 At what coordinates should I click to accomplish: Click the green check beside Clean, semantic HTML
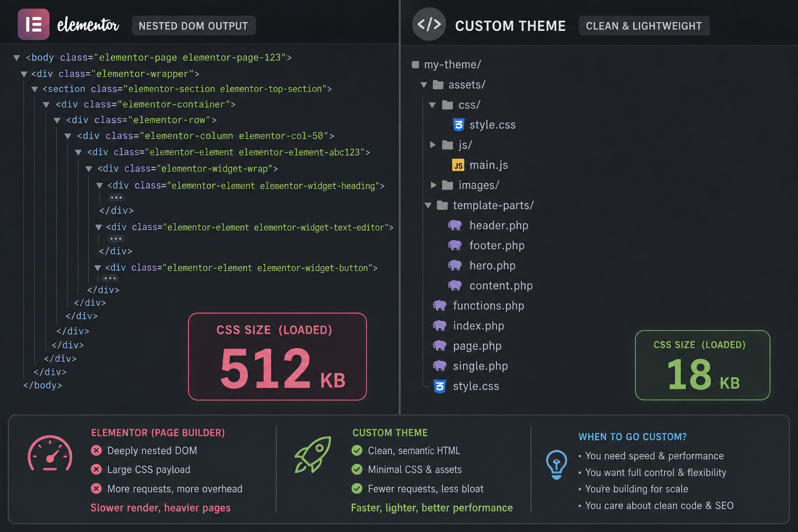pos(357,450)
